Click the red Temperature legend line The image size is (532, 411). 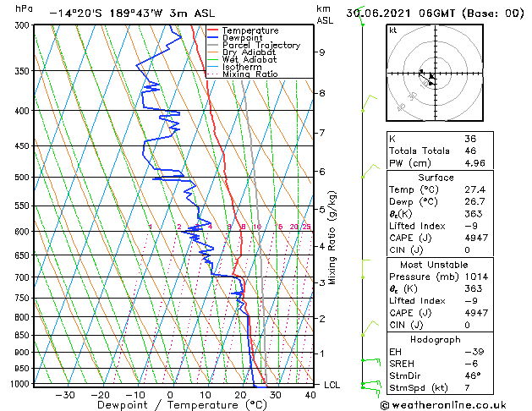coord(213,30)
